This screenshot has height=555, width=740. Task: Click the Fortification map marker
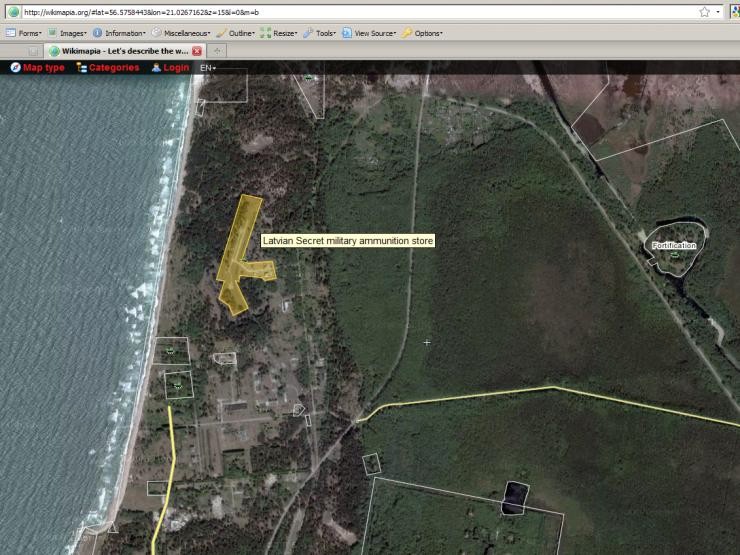click(673, 245)
